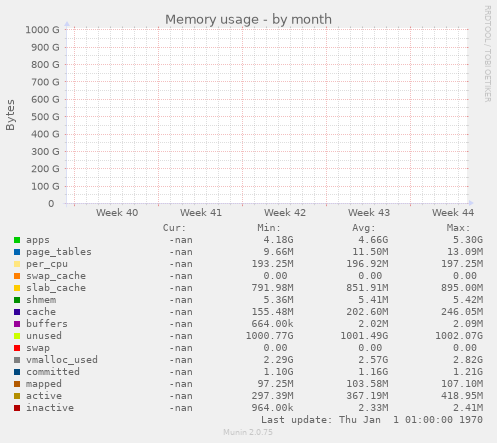Click the unused avg value 1001.49G
Viewport: 497px width, 443px height.
[364, 336]
